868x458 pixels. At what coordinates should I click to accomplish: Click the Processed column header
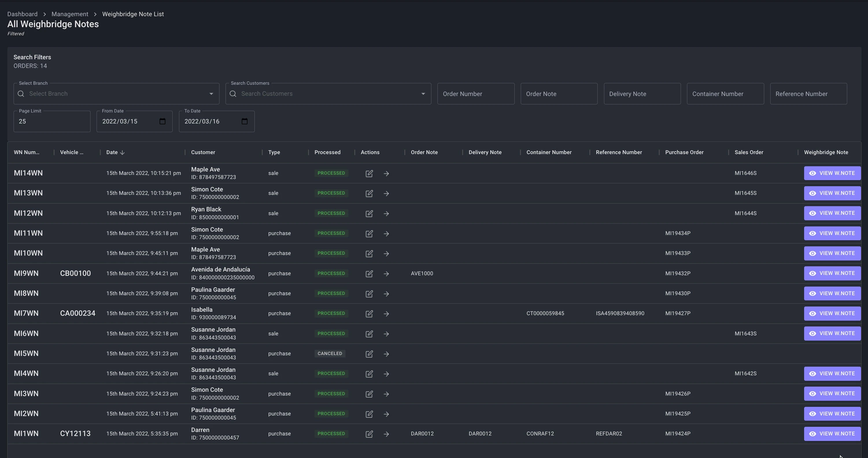pos(327,152)
